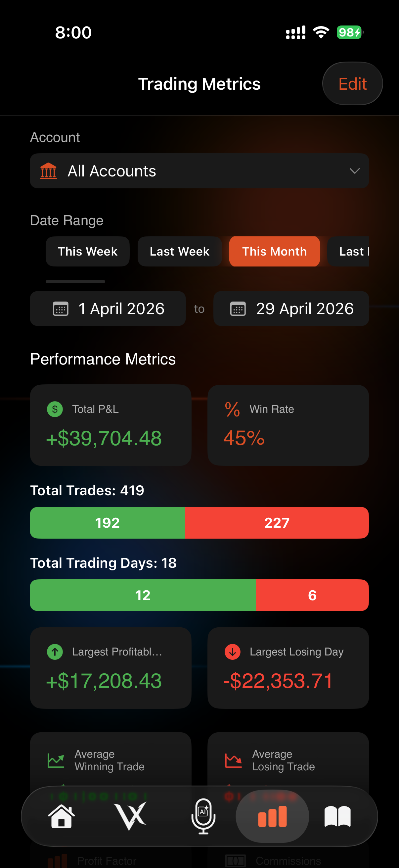Viewport: 399px width, 868px height.
Task: Select the This Week range
Action: [x=88, y=251]
